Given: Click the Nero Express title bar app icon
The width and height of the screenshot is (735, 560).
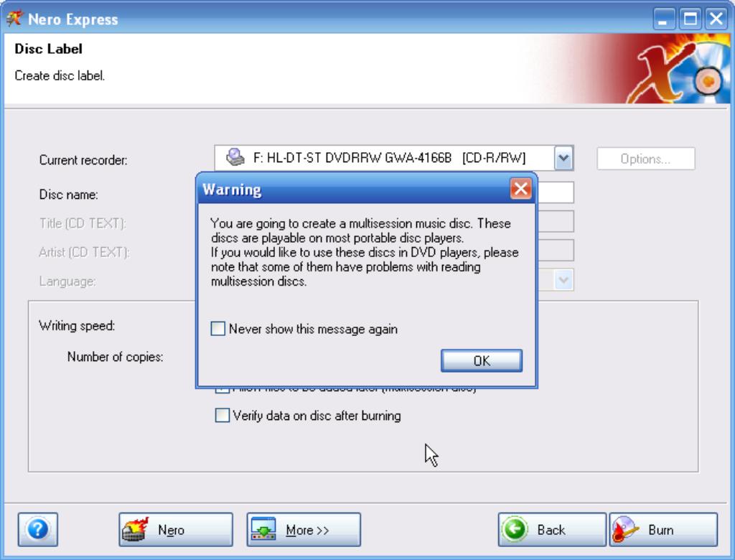Looking at the screenshot, I should click(14, 19).
